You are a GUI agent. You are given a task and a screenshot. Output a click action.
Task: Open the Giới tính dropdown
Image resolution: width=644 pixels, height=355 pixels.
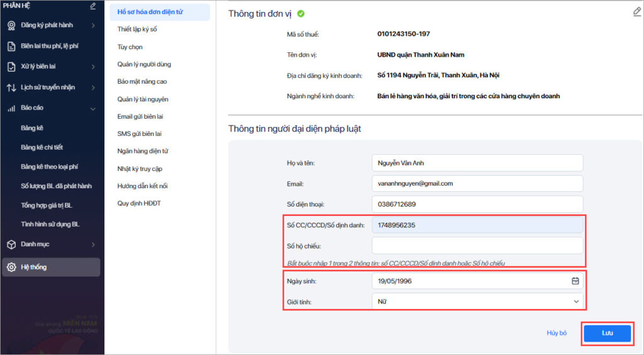pyautogui.click(x=477, y=301)
